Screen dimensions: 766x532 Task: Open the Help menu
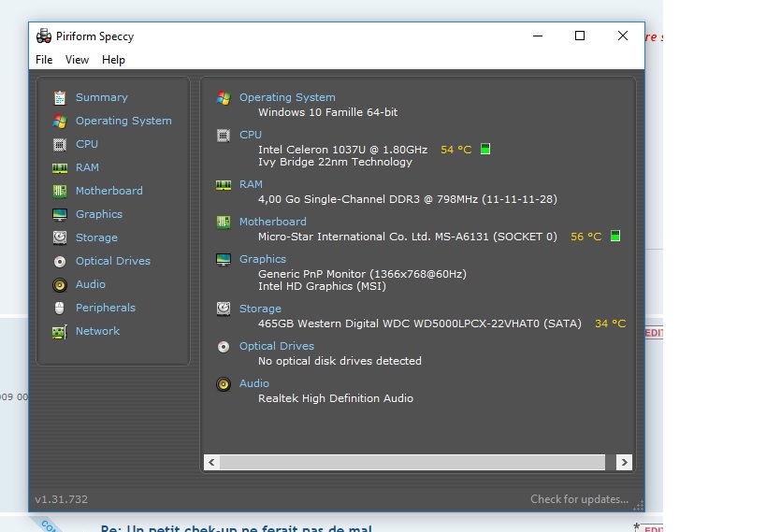113,60
